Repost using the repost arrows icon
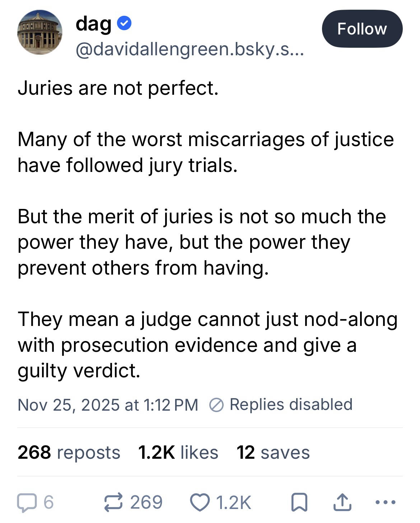The width and height of the screenshot is (420, 523). coord(114,502)
